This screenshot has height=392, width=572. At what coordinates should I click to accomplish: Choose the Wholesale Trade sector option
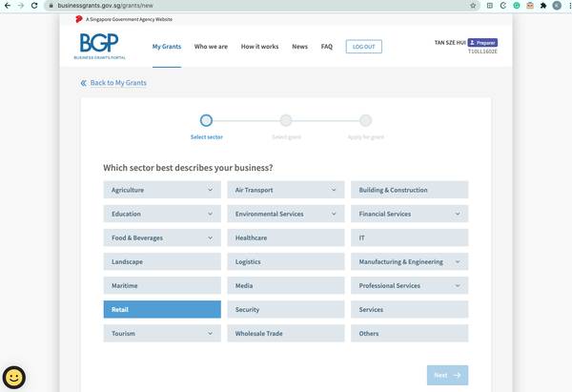pyautogui.click(x=286, y=333)
